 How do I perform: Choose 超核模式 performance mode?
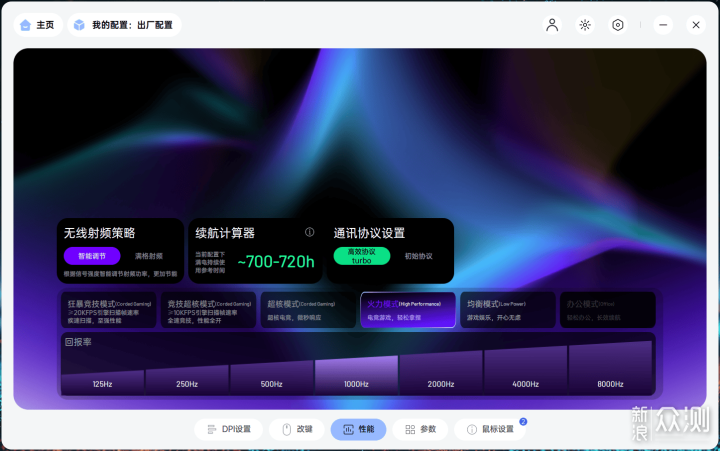(308, 310)
